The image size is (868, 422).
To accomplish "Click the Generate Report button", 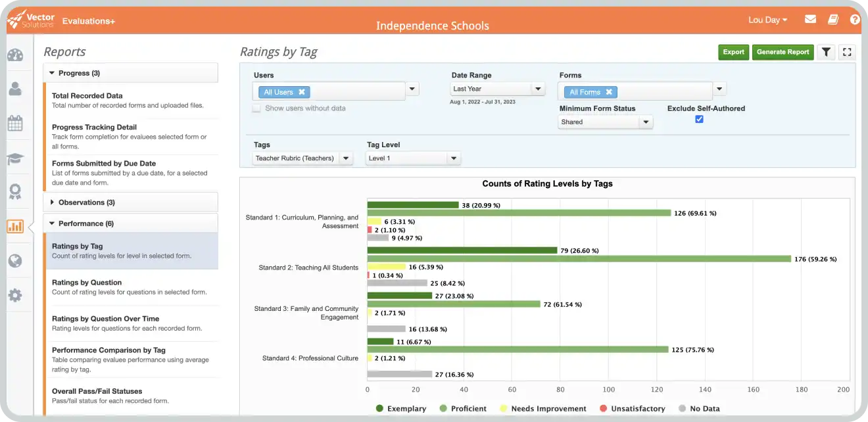I will tap(783, 52).
